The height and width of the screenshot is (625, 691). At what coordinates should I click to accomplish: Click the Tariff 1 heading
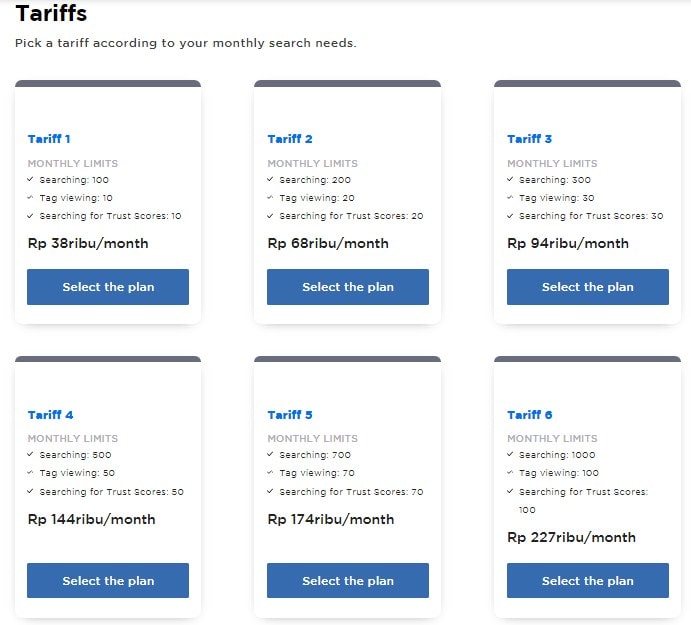pyautogui.click(x=49, y=139)
